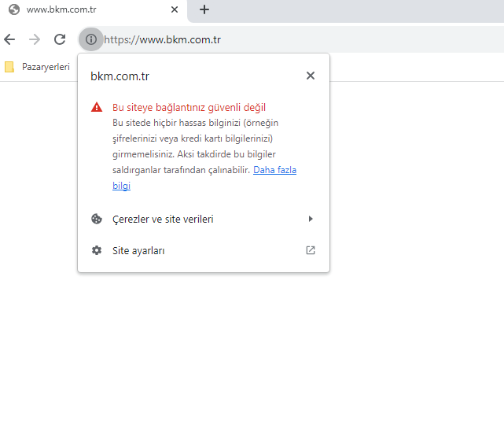Click the browser back arrow
Screen dimensions: 504x421
coord(9,39)
